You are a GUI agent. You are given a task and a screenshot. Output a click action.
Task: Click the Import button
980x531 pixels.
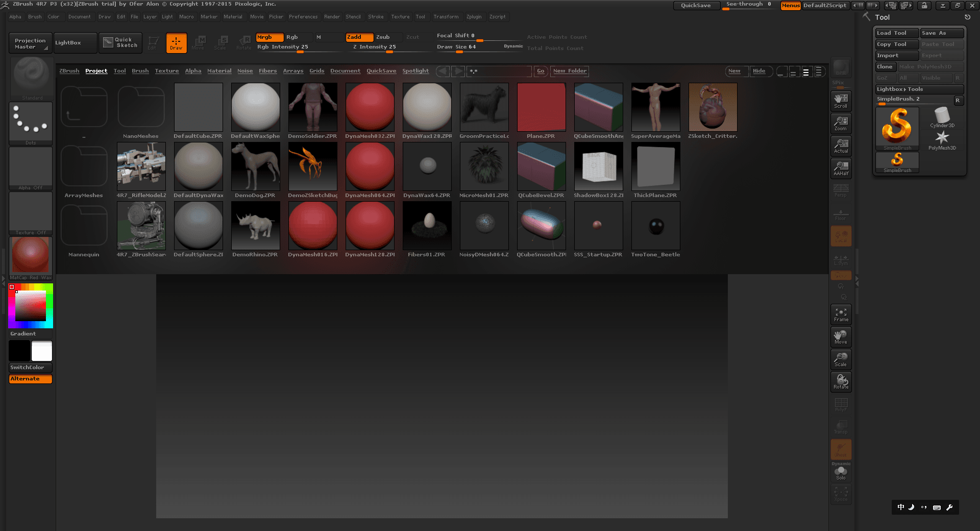click(897, 56)
